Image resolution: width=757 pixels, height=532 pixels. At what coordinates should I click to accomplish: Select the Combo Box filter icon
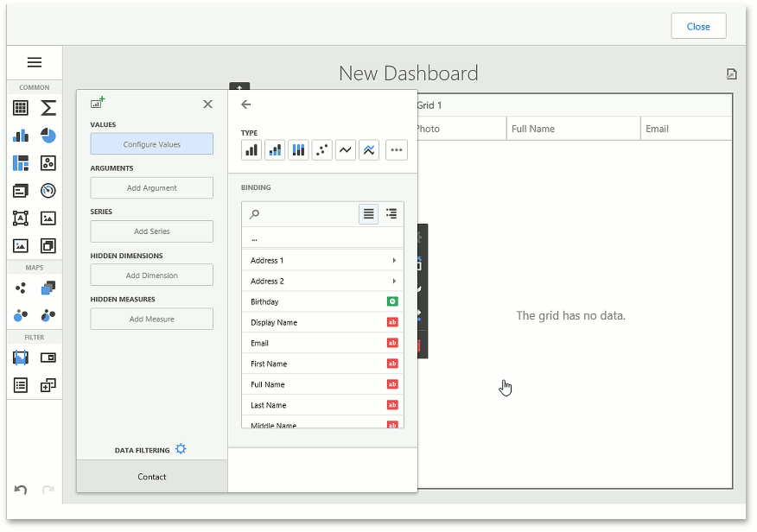pos(48,358)
